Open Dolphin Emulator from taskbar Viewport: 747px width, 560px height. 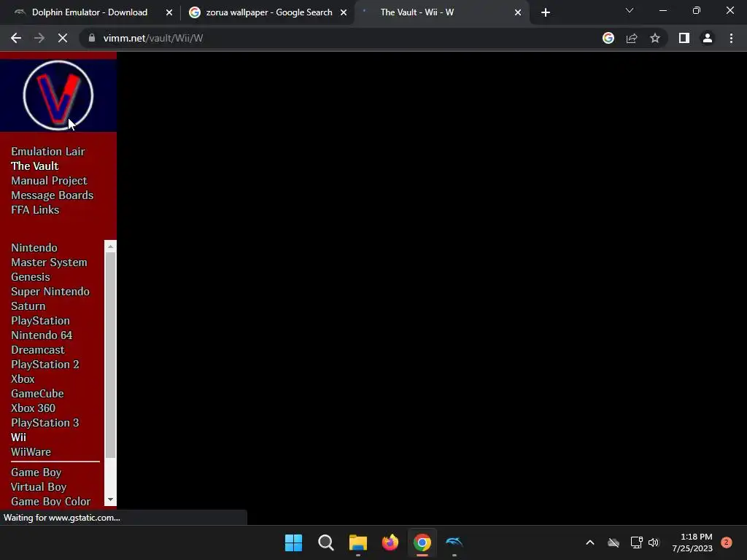454,542
